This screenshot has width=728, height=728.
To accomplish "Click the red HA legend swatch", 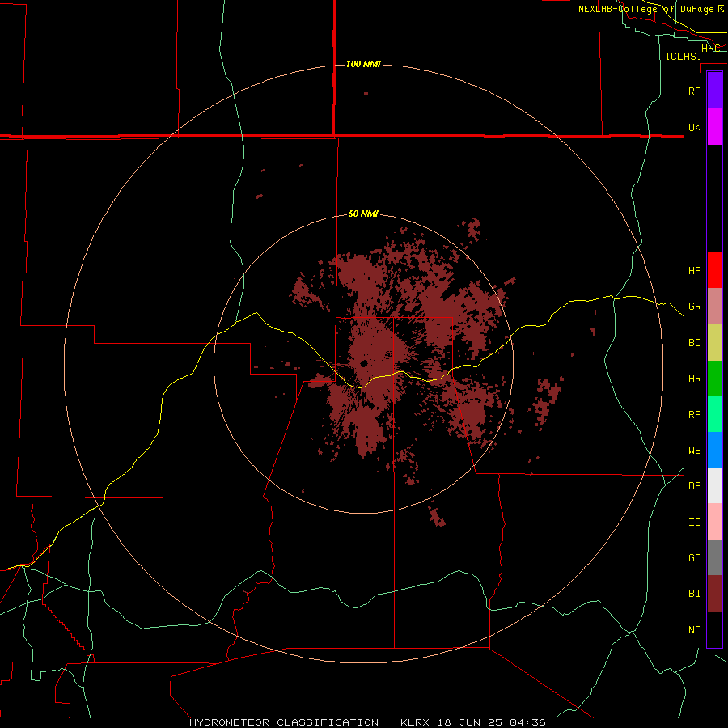I will pyautogui.click(x=714, y=270).
